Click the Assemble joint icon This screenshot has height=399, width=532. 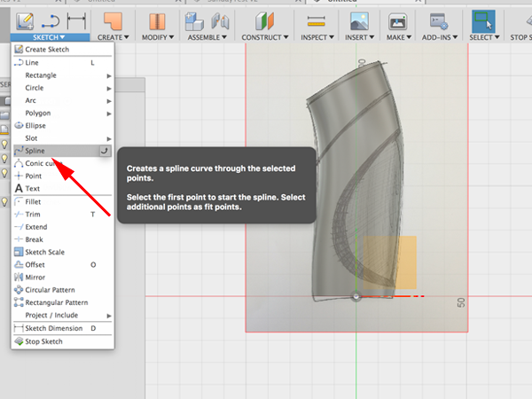[220, 21]
